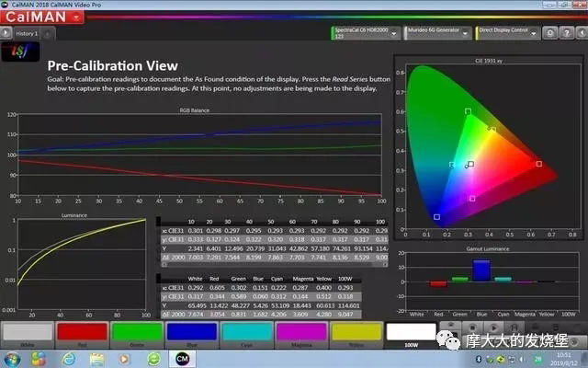Add a new history tab

(x=49, y=33)
